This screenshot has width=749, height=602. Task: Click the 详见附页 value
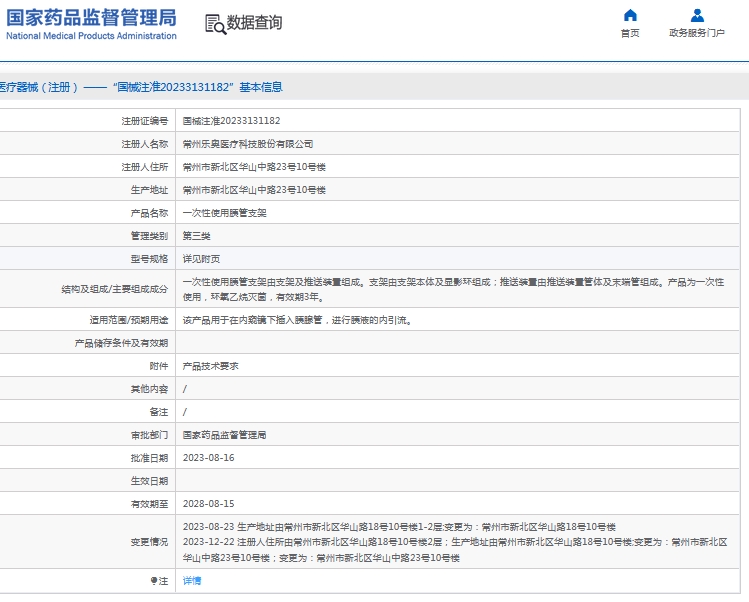tap(202, 259)
